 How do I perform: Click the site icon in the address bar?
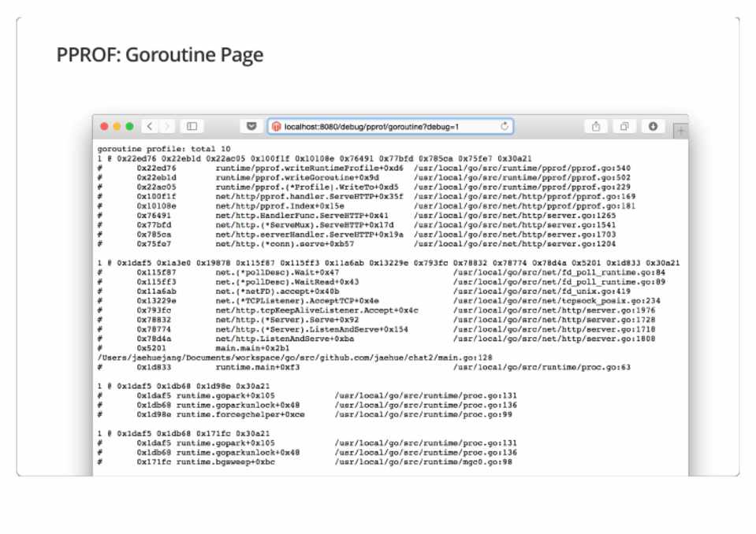(x=277, y=127)
